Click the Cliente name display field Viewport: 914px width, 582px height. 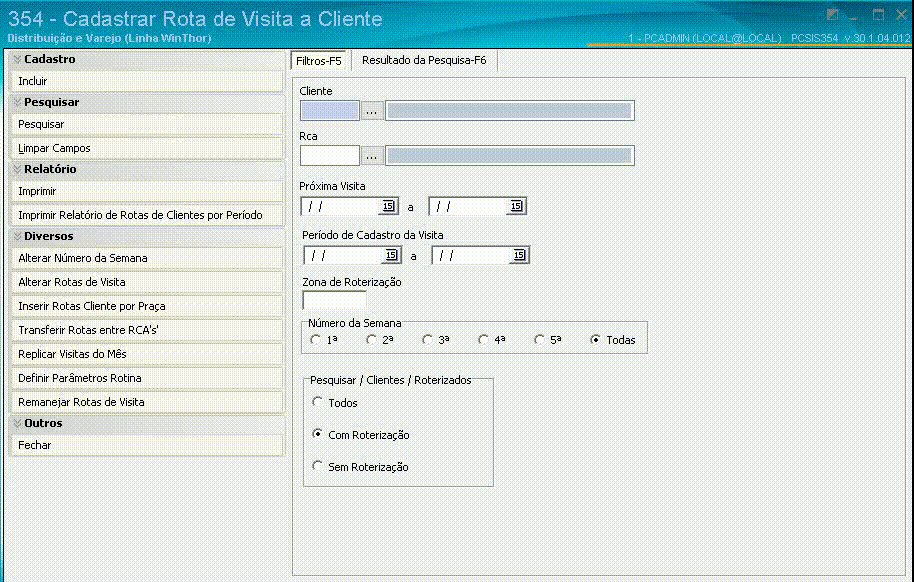point(510,111)
